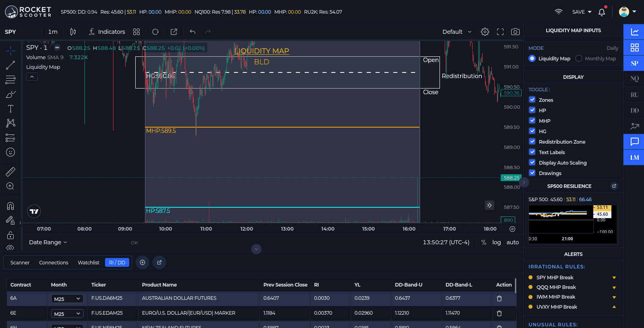Activate the zoom in tool
This screenshot has height=328, width=644.
pyautogui.click(x=10, y=186)
